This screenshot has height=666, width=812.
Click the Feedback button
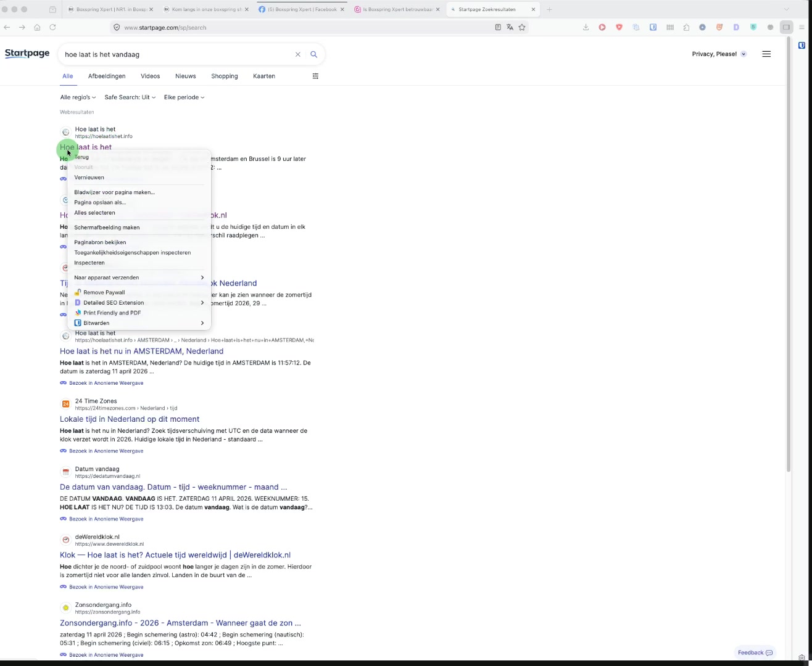click(755, 652)
